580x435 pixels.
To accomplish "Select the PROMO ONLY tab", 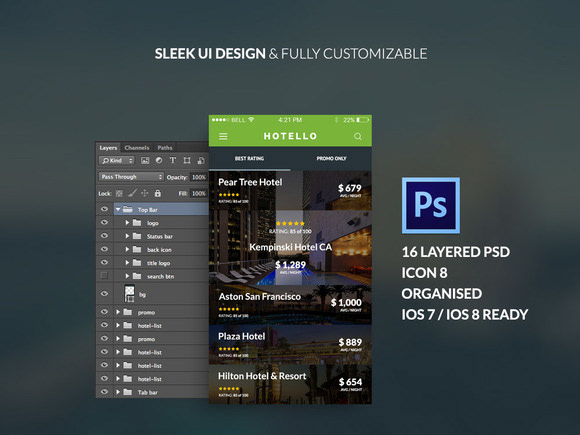I will (331, 159).
